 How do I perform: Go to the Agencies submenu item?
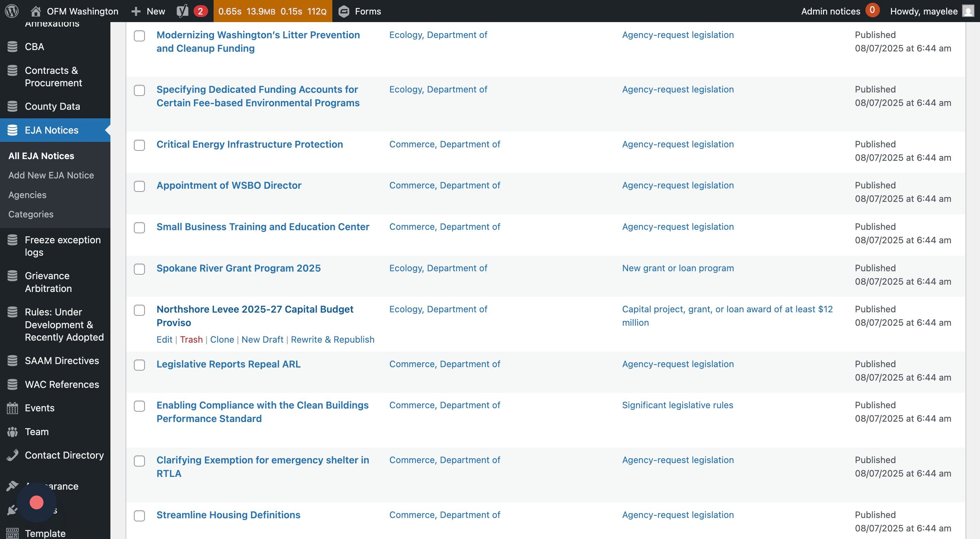[27, 195]
